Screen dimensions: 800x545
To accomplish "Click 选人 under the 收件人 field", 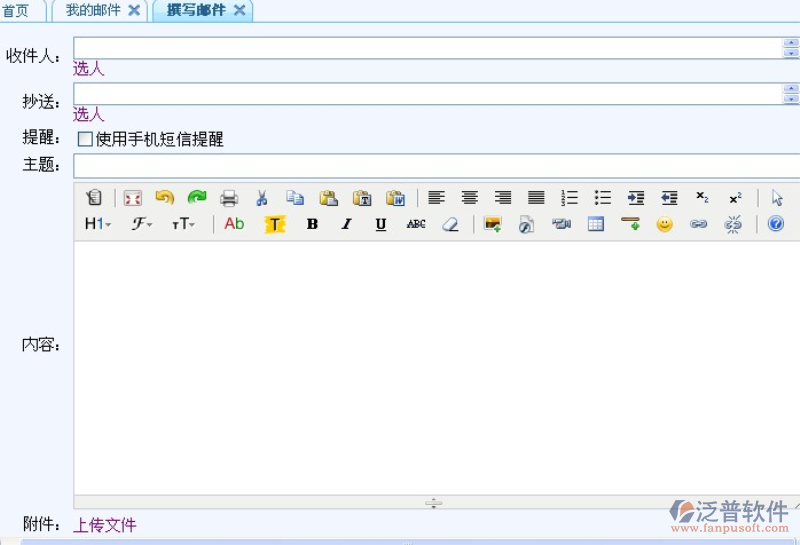I will point(88,68).
